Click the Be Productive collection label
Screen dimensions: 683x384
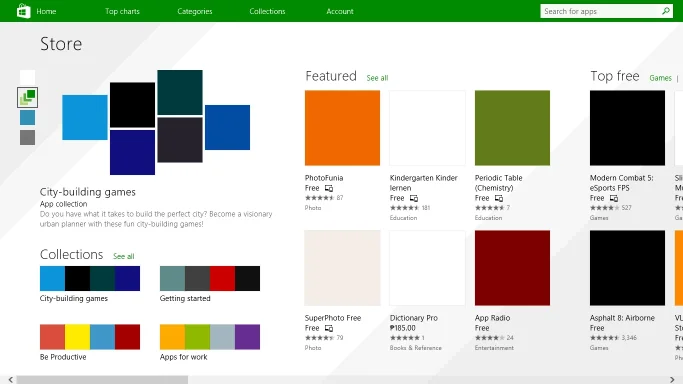63,357
